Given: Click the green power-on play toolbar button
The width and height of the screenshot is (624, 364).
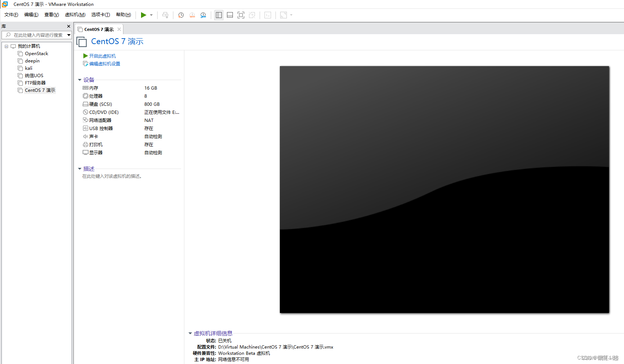Looking at the screenshot, I should (x=144, y=15).
